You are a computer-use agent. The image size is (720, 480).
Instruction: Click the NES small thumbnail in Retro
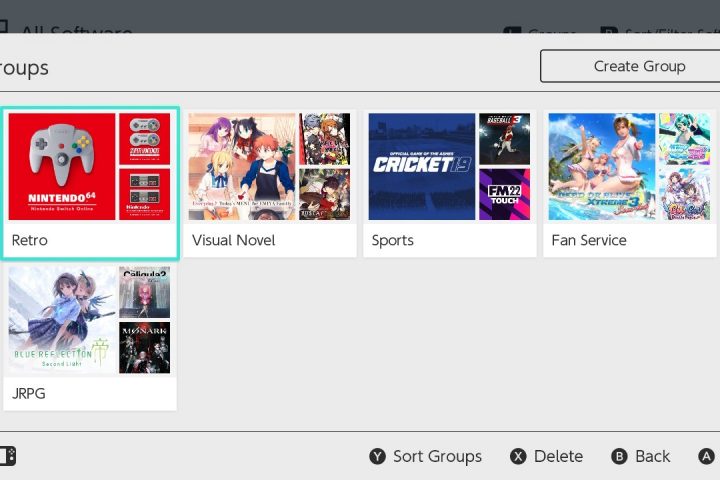click(x=144, y=194)
